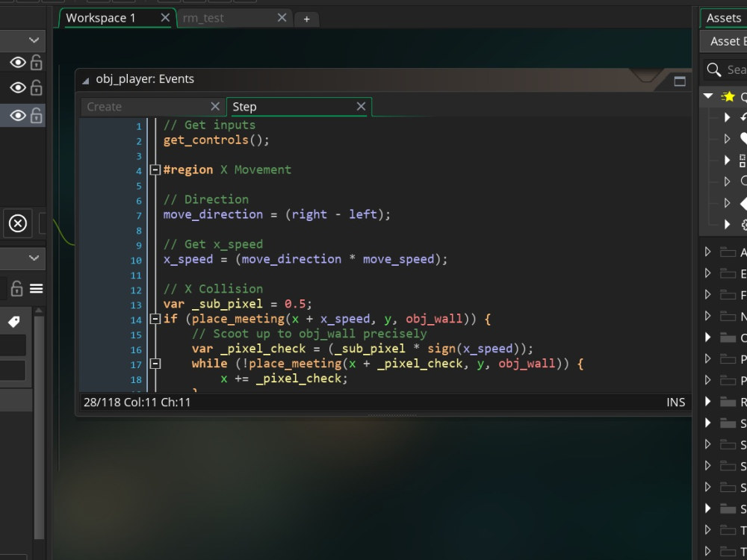This screenshot has width=747, height=560.
Task: Click the left panel vertical scrollbar
Action: [39, 426]
